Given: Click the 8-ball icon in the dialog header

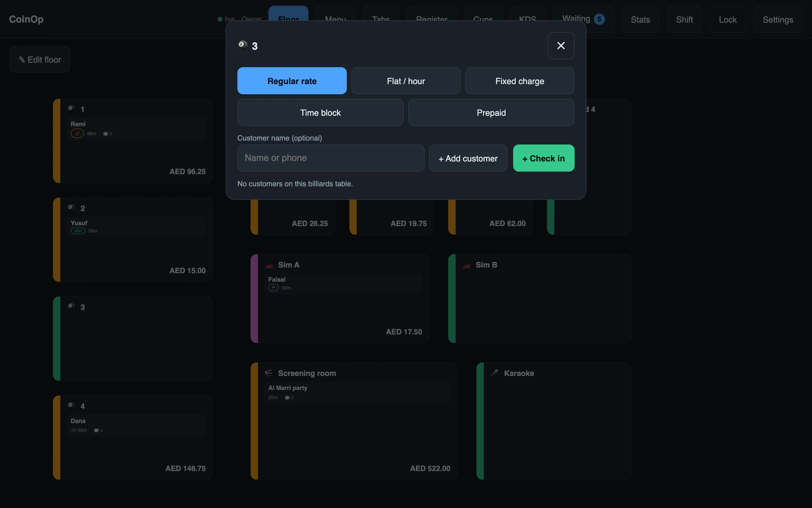Looking at the screenshot, I should point(242,45).
